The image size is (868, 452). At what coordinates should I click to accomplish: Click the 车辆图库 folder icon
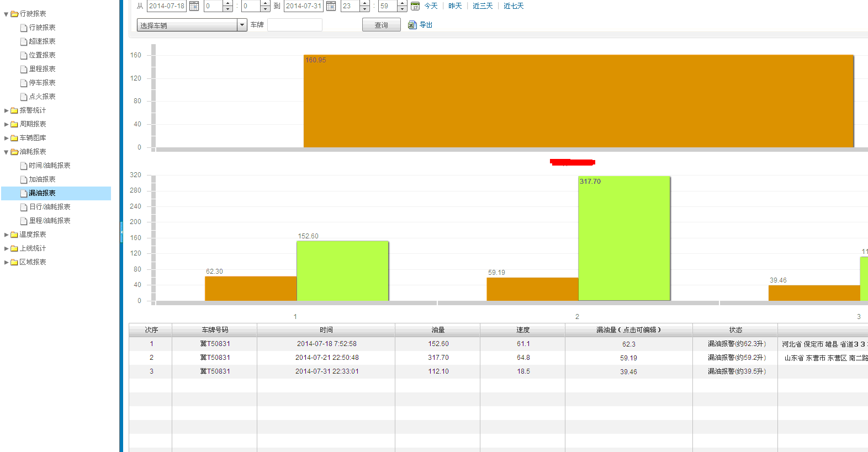[x=14, y=138]
